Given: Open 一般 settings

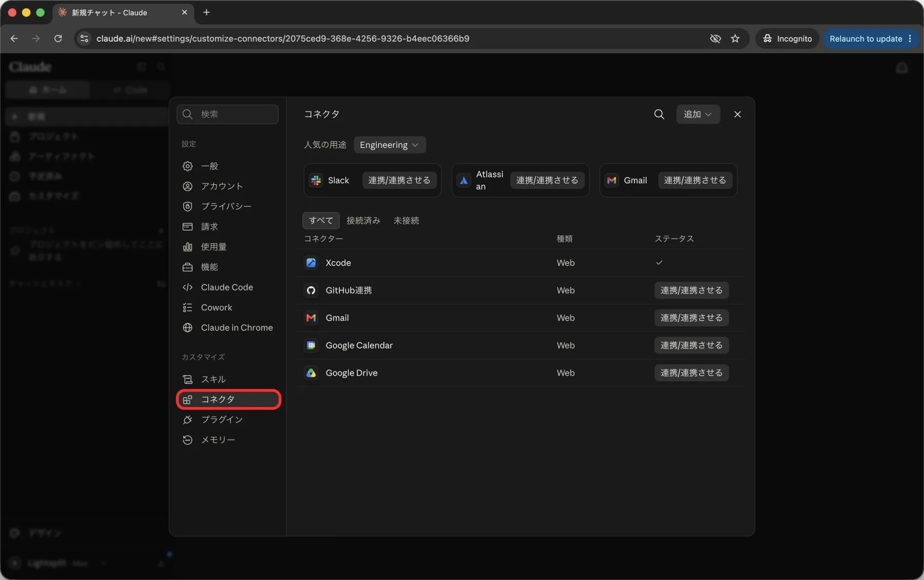Looking at the screenshot, I should [227, 166].
